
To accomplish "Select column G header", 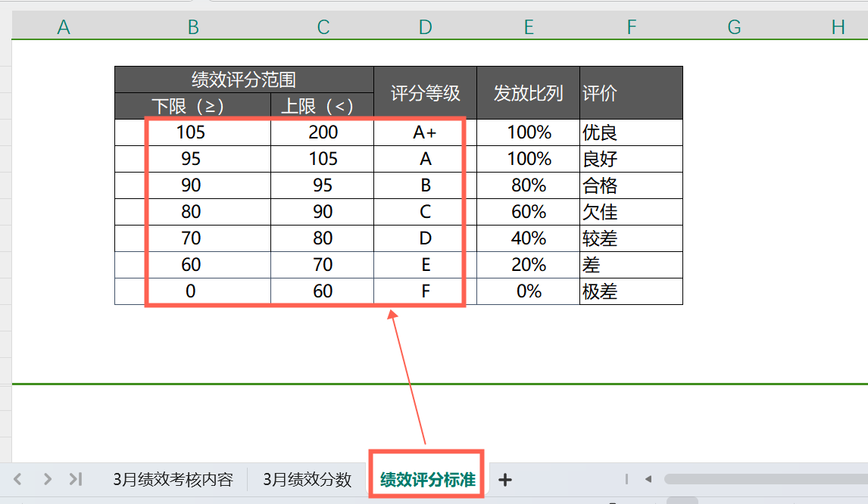I will pyautogui.click(x=734, y=26).
